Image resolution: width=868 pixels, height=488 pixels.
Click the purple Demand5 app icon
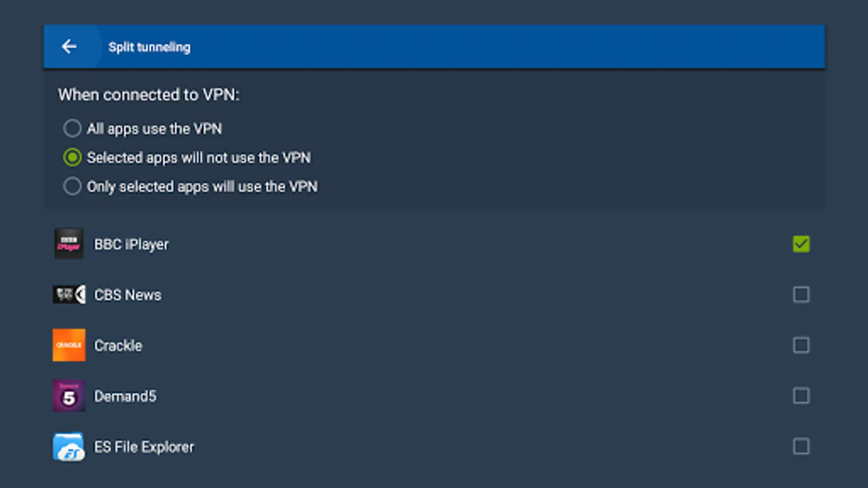click(x=69, y=396)
